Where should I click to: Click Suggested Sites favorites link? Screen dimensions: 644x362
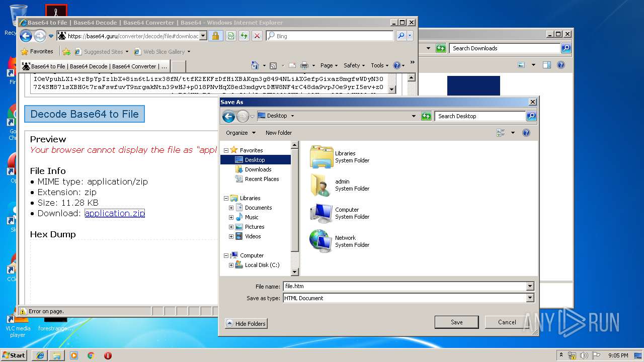(101, 51)
